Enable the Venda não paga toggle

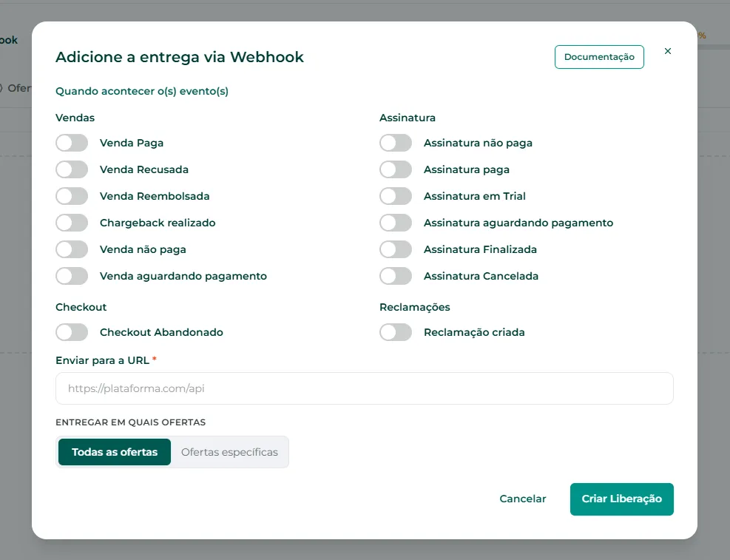72,249
